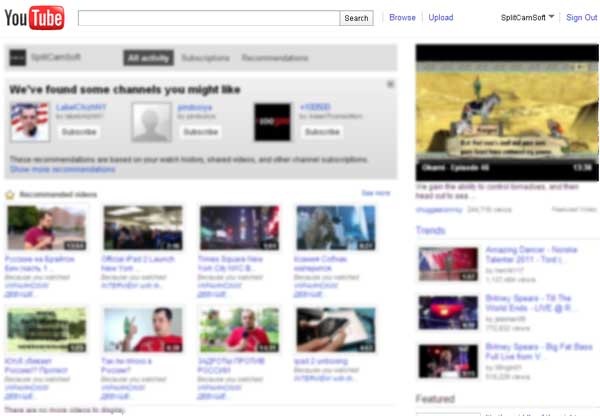
Task: Click Britney Spears Till The World Ends title
Action: [x=528, y=303]
